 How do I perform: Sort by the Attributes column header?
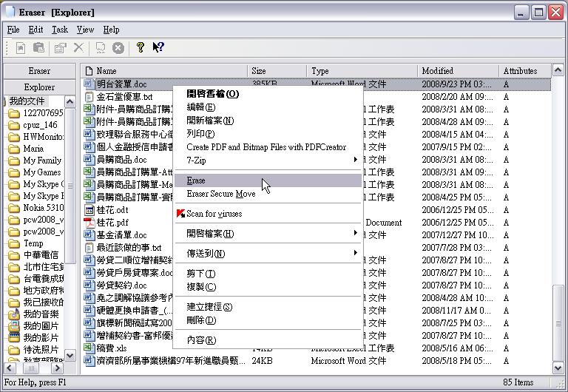point(525,71)
